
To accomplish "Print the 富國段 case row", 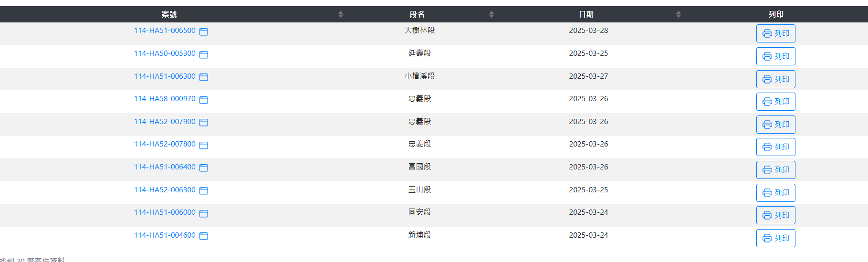I will (x=775, y=170).
